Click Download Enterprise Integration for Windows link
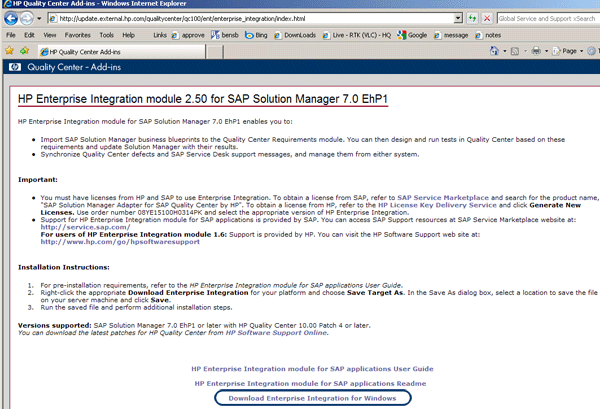The height and width of the screenshot is (409, 600). [x=311, y=398]
